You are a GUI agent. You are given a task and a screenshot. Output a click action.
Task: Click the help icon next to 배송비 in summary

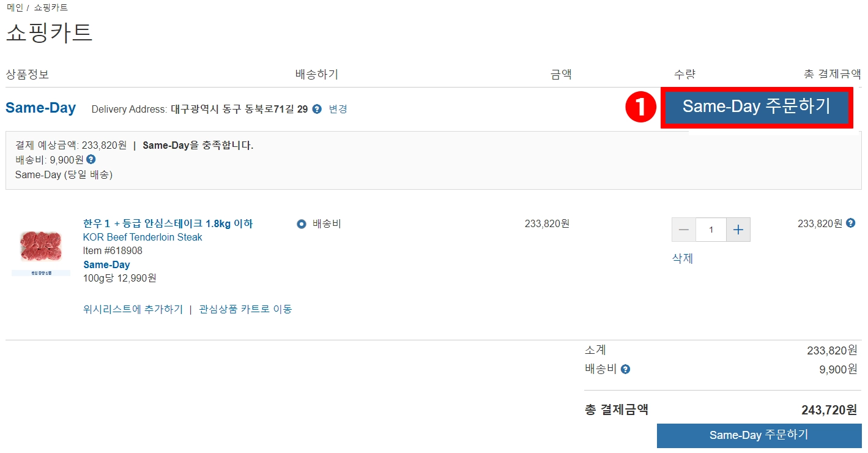point(625,369)
